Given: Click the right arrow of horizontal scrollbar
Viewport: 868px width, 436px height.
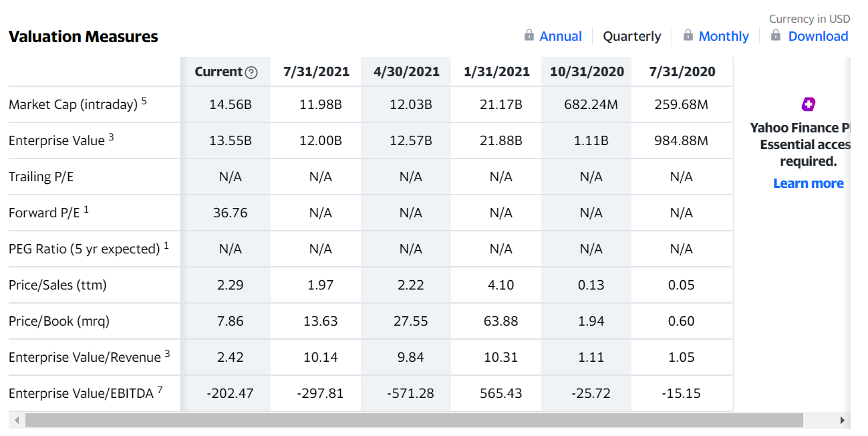Looking at the screenshot, I should click(x=843, y=421).
